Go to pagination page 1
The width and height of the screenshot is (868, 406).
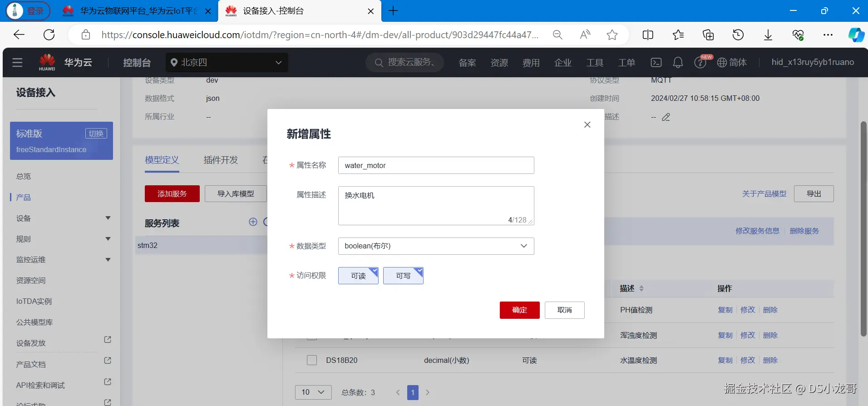tap(413, 392)
